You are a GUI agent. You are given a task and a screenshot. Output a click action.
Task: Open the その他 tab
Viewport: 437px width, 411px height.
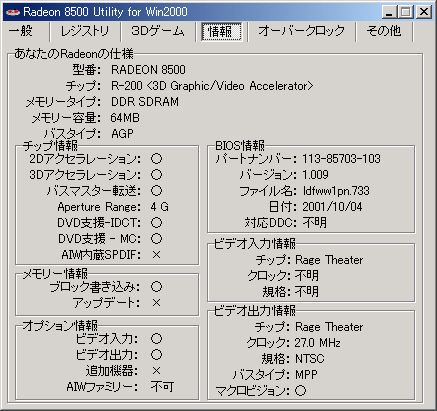pos(384,31)
